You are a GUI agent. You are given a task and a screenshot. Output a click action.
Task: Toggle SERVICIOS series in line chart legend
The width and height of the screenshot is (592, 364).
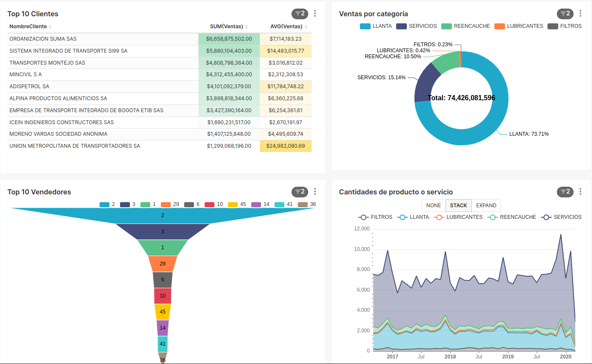pos(561,217)
